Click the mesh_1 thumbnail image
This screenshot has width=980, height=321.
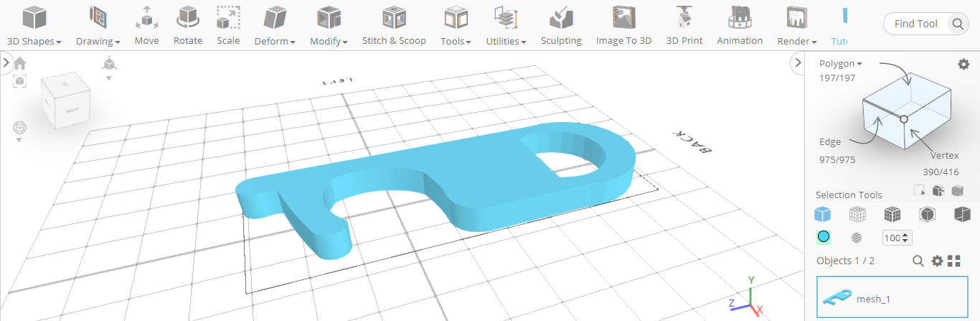point(837,297)
